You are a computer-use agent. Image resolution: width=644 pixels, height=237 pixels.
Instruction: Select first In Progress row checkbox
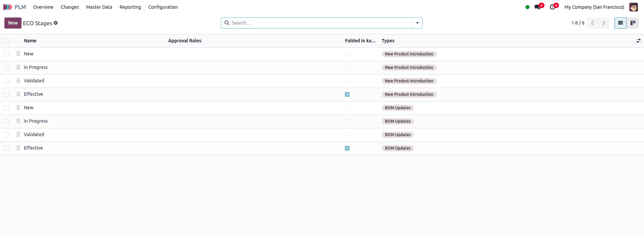tap(7, 68)
